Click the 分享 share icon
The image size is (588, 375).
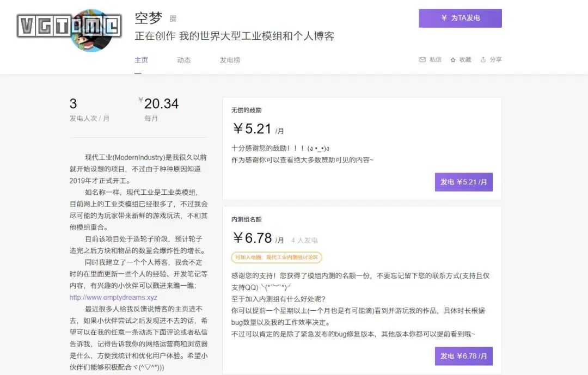(483, 60)
